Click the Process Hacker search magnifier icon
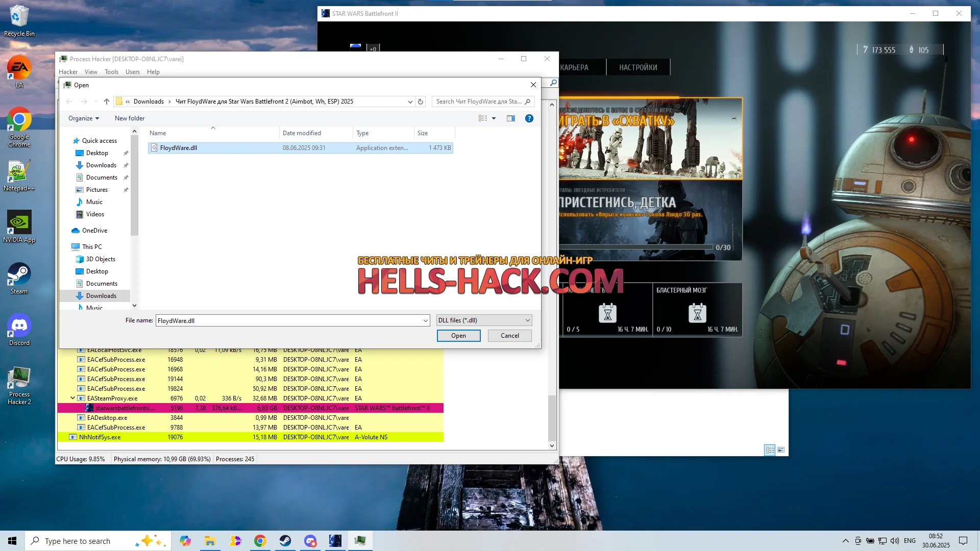Image resolution: width=980 pixels, height=551 pixels. coord(553,83)
